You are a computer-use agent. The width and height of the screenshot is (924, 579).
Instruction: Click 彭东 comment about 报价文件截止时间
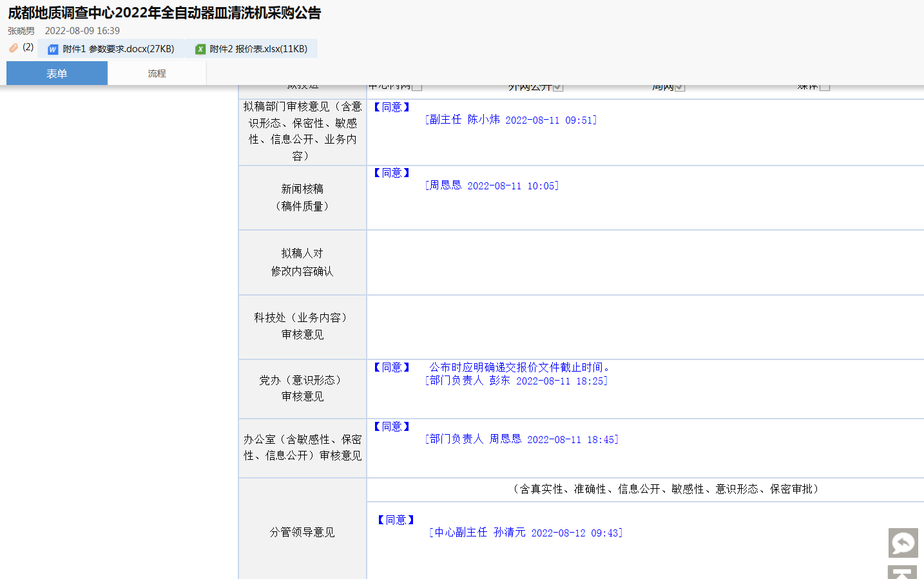[519, 367]
